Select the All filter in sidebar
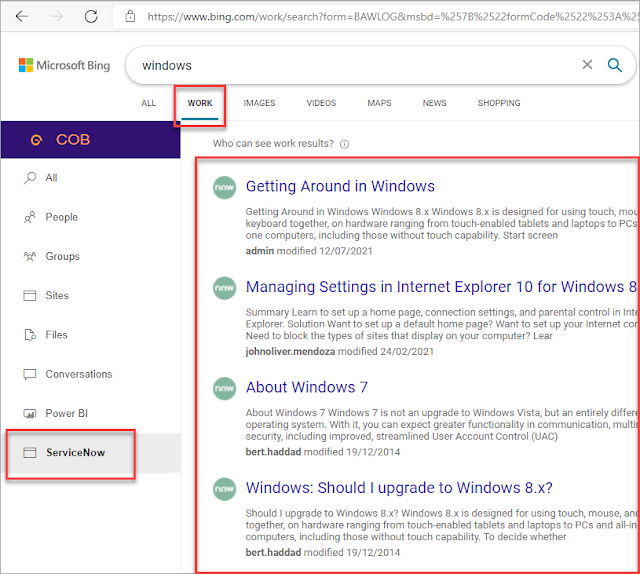 [91, 178]
